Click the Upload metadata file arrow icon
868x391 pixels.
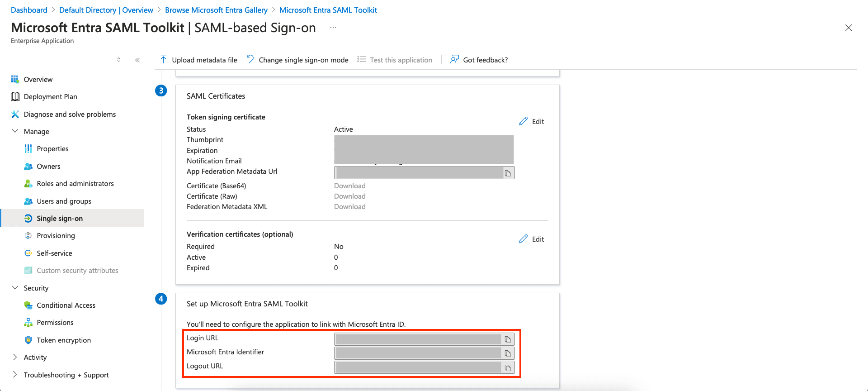coord(163,59)
